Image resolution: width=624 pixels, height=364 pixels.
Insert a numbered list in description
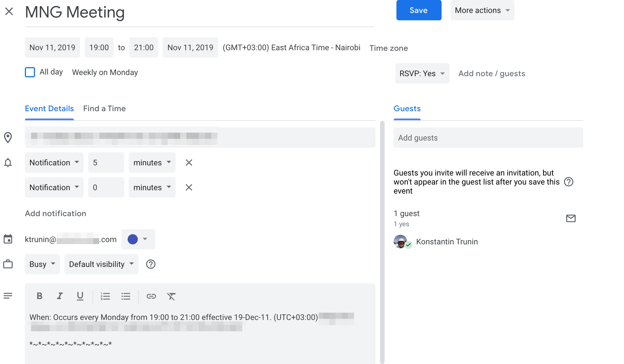tap(105, 296)
